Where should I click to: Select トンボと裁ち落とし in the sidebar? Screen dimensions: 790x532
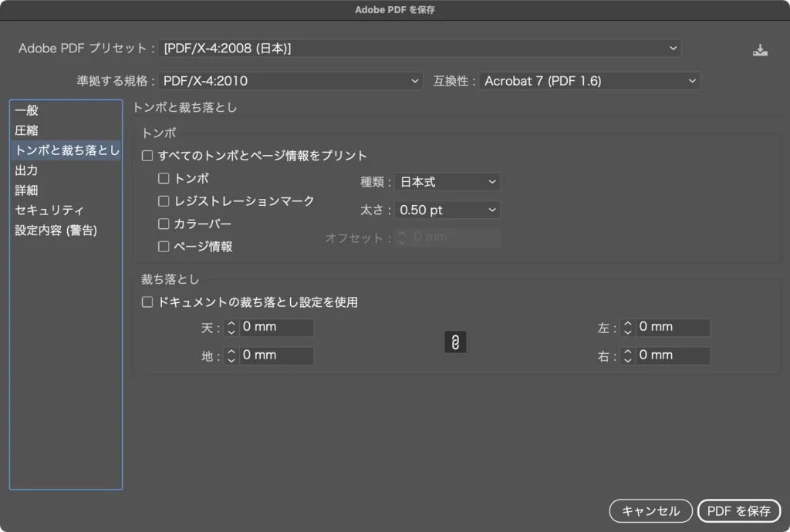pyautogui.click(x=66, y=150)
